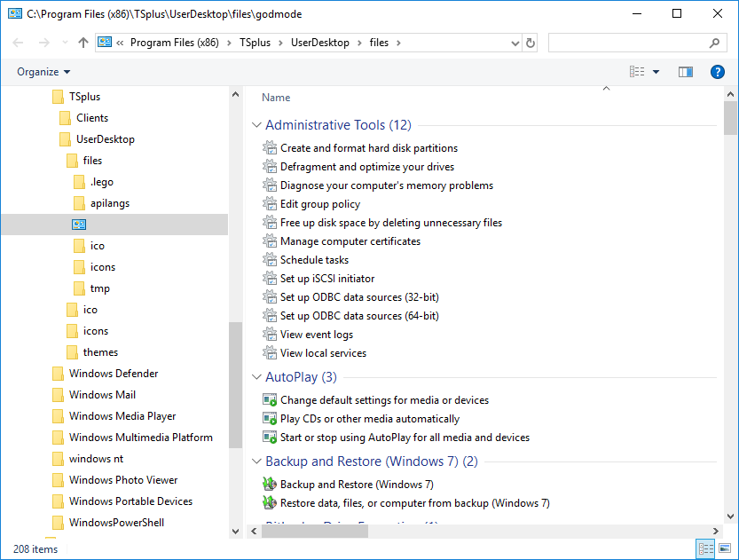This screenshot has height=560, width=739.
Task: Open the change view options dropdown arrow
Action: point(656,72)
